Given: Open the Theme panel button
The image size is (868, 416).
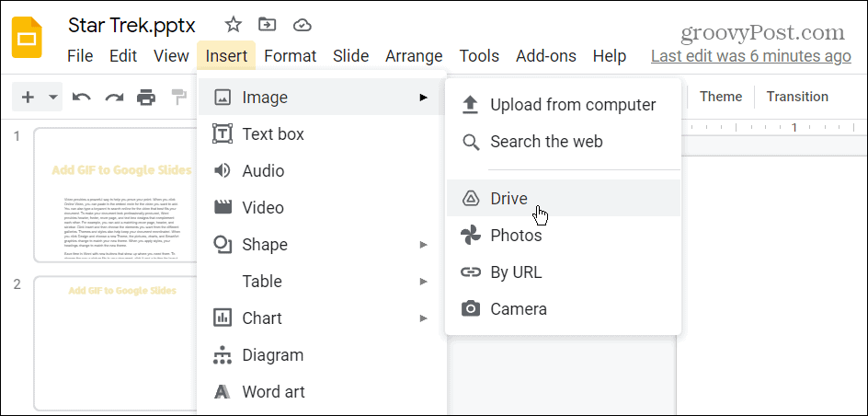Looking at the screenshot, I should click(721, 97).
